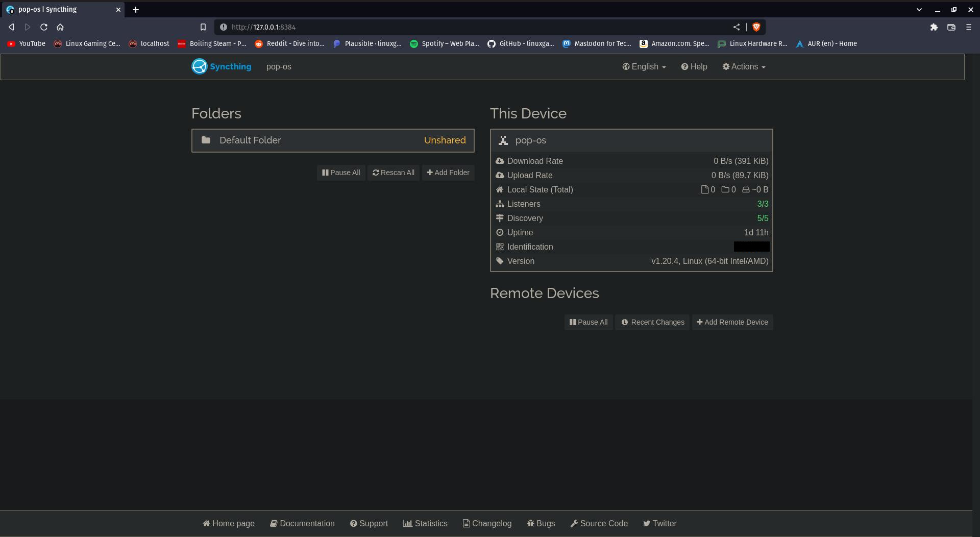Open the Support footer link

369,523
